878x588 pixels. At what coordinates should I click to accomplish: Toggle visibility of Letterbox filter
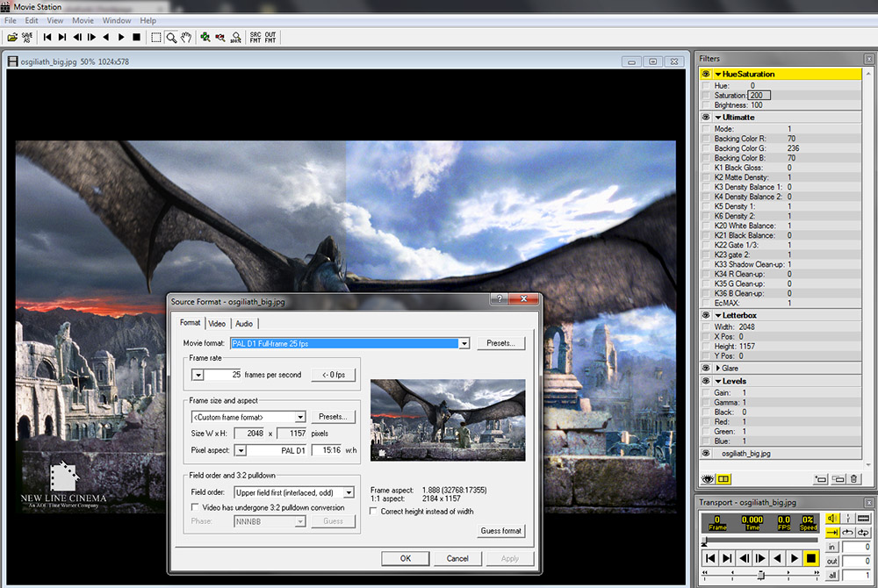[x=706, y=316]
